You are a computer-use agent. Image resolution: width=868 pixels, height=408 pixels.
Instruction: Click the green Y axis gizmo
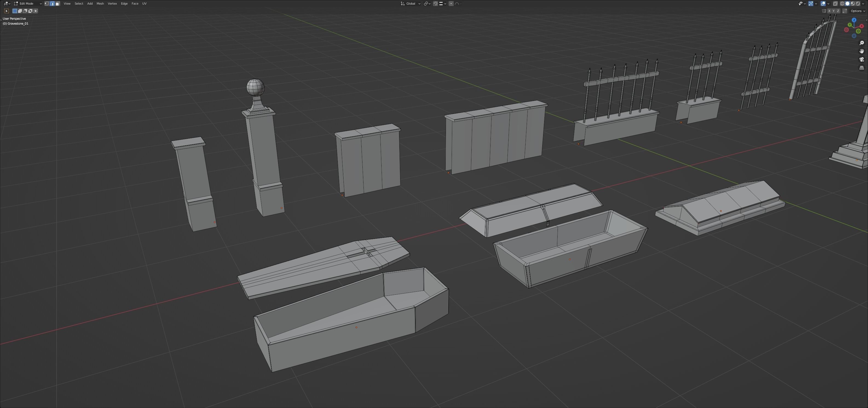850,25
